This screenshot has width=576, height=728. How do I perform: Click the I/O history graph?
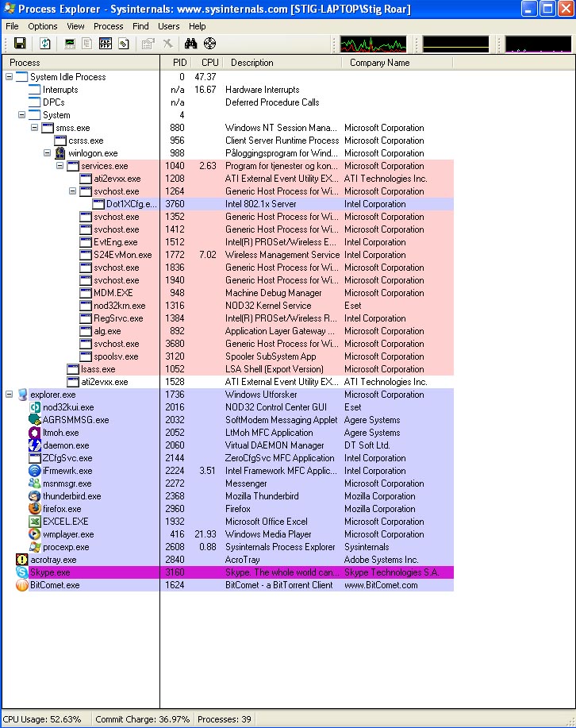tap(539, 44)
